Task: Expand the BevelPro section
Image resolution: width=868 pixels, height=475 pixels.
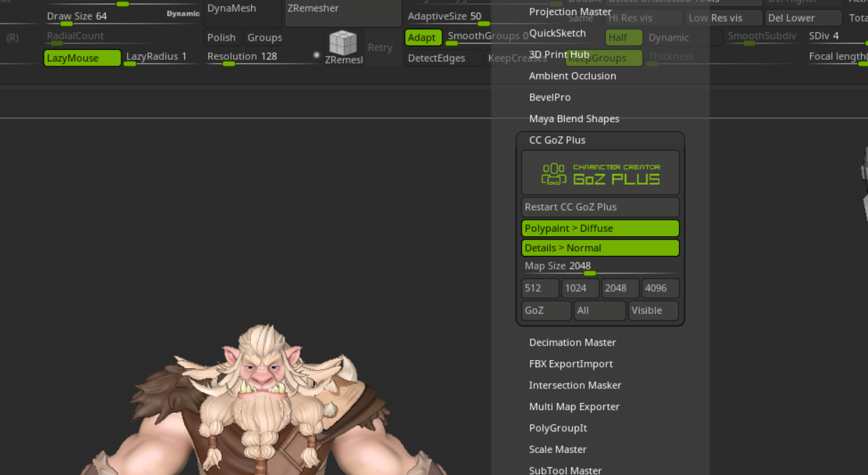Action: point(549,97)
